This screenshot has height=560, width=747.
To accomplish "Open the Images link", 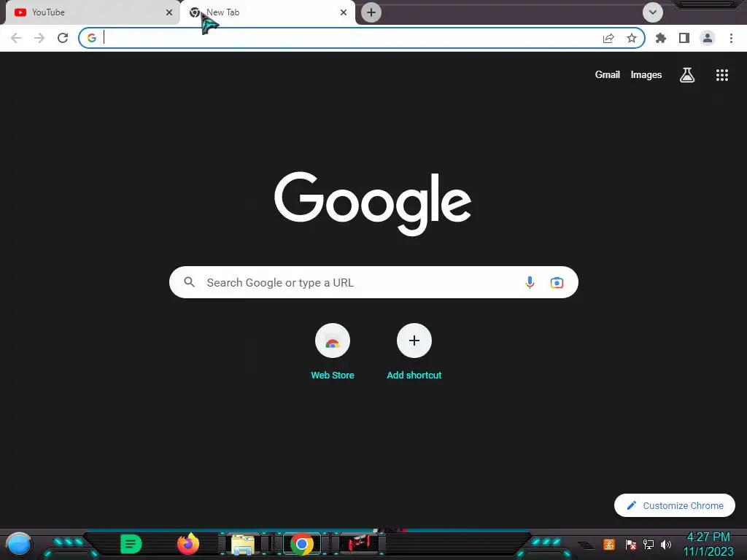I will tap(646, 75).
